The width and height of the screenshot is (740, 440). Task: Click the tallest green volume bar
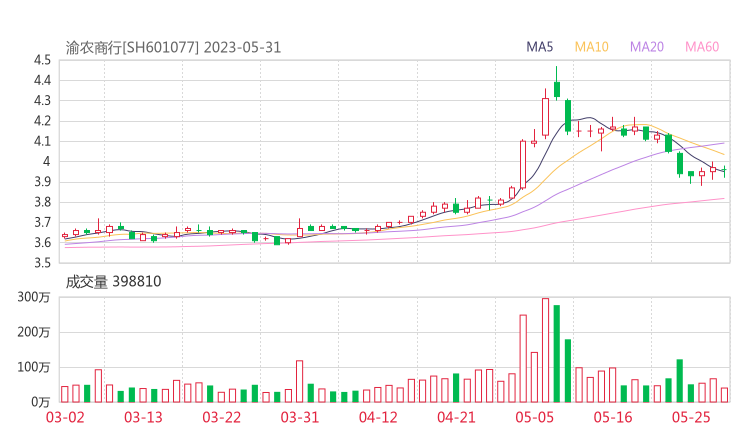pyautogui.click(x=557, y=354)
